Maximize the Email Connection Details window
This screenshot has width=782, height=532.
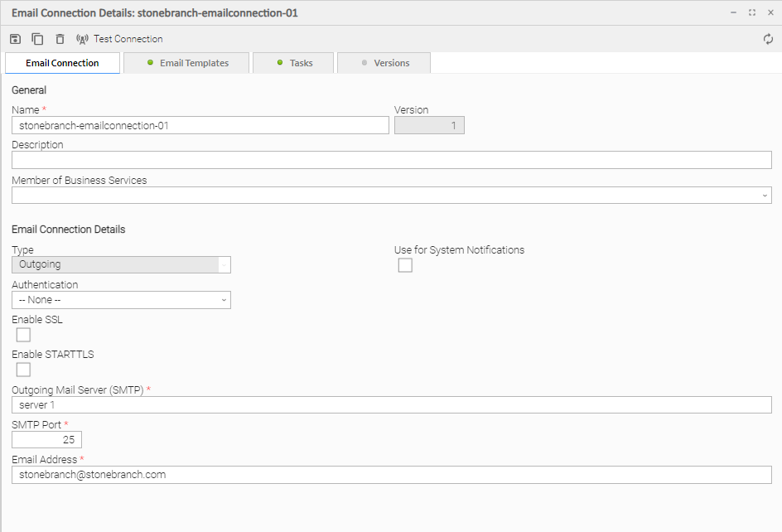point(752,12)
